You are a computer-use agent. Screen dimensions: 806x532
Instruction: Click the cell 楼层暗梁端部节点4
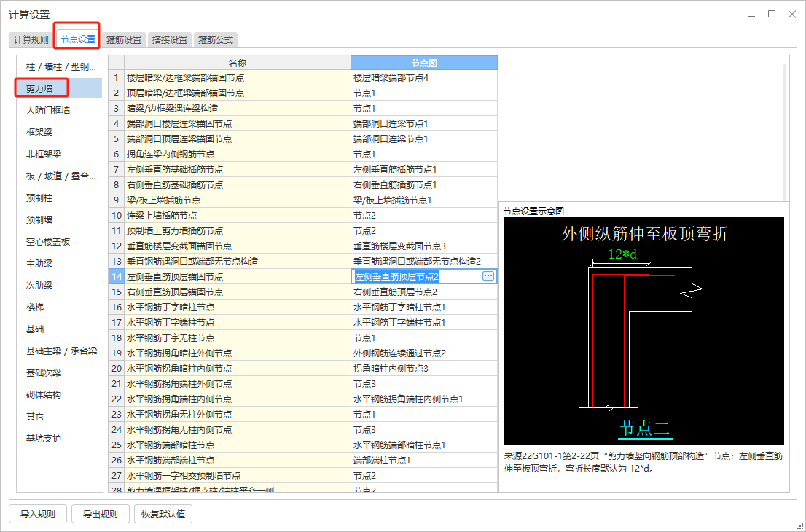coord(424,78)
